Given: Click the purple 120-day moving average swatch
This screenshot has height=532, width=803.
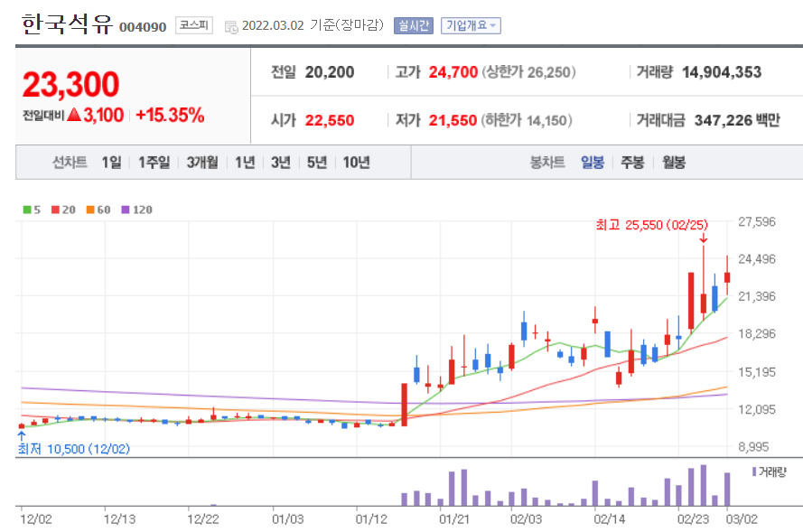Looking at the screenshot, I should (x=126, y=210).
